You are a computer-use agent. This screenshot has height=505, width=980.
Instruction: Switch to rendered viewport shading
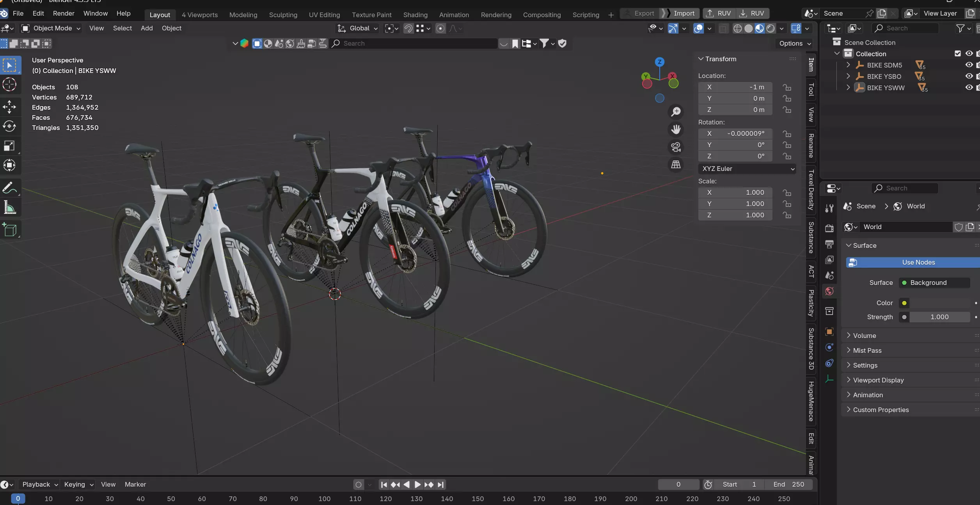click(x=771, y=28)
